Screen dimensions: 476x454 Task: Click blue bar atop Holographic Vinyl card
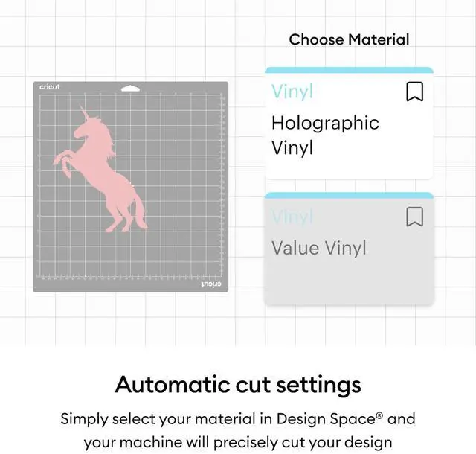(x=349, y=70)
